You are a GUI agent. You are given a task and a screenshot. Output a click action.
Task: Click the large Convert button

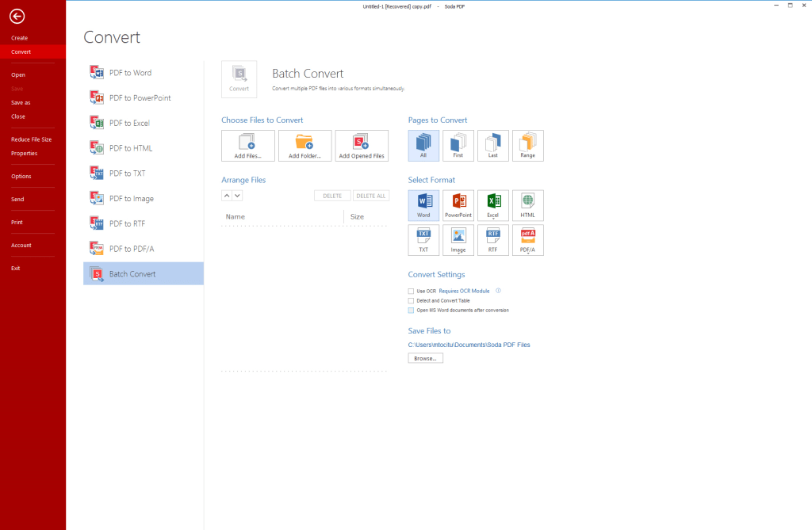(239, 79)
